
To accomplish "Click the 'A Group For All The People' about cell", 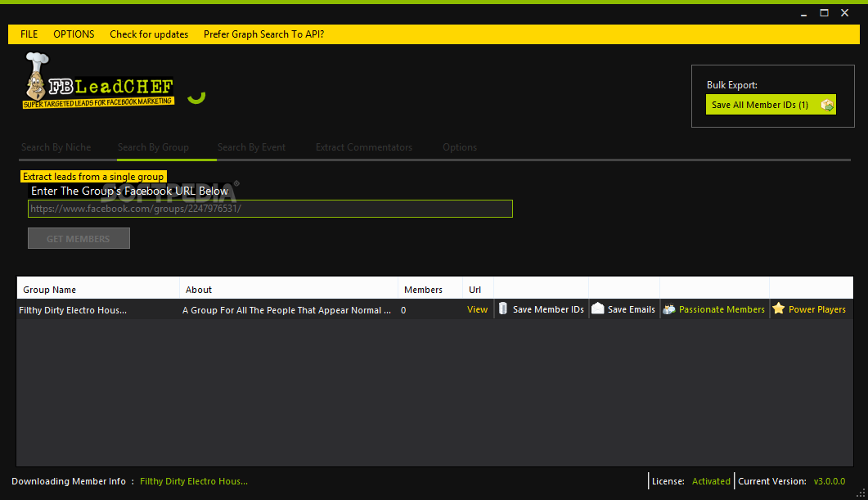I will [287, 310].
